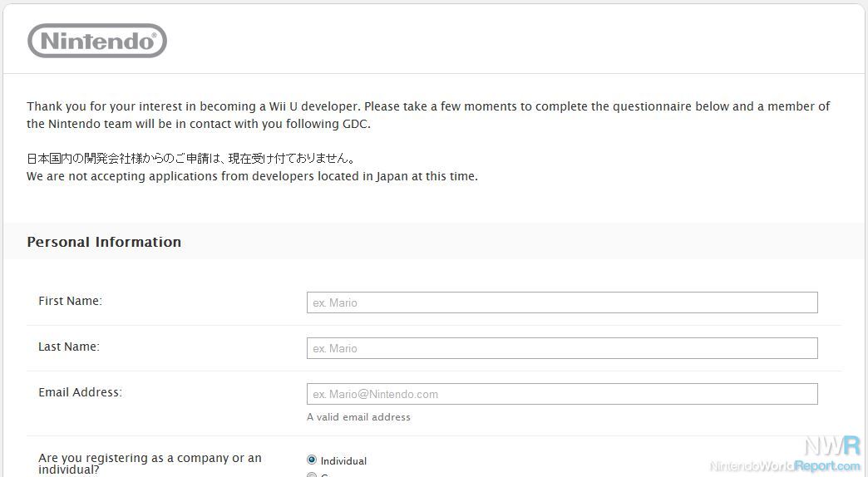Click the 'Email Address:' label
868x477 pixels.
[x=81, y=392]
